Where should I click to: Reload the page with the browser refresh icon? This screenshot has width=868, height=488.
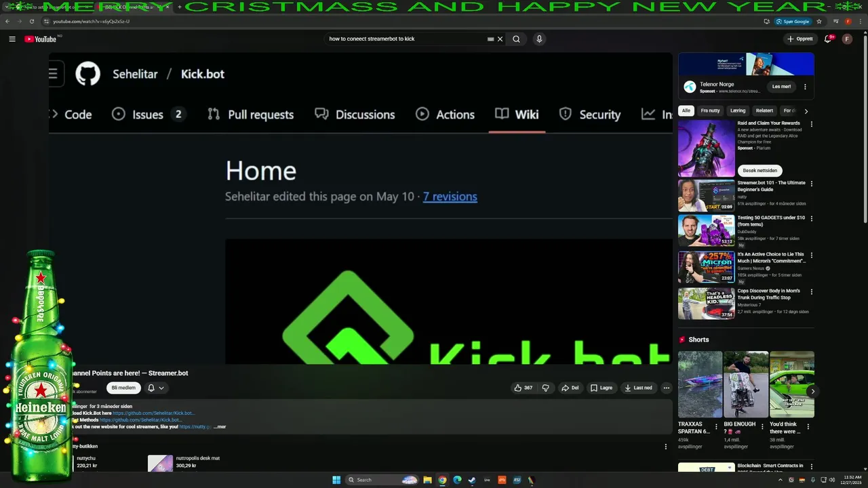click(32, 21)
